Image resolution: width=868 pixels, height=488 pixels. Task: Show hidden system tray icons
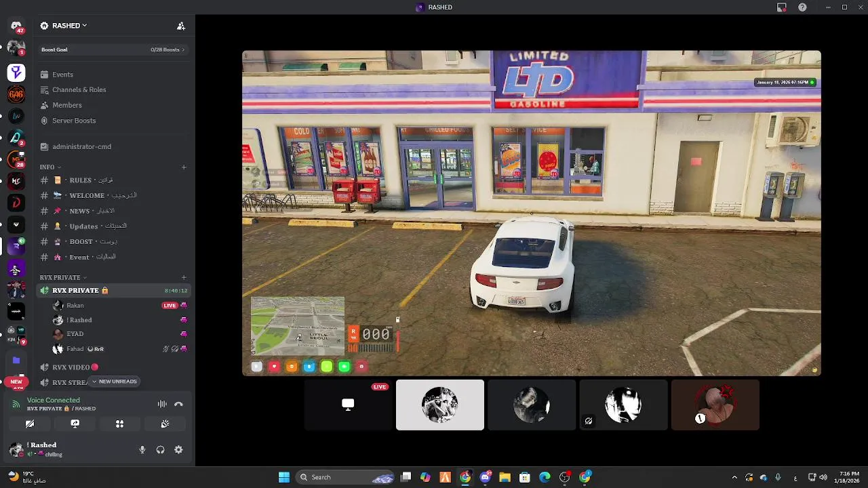click(x=734, y=477)
